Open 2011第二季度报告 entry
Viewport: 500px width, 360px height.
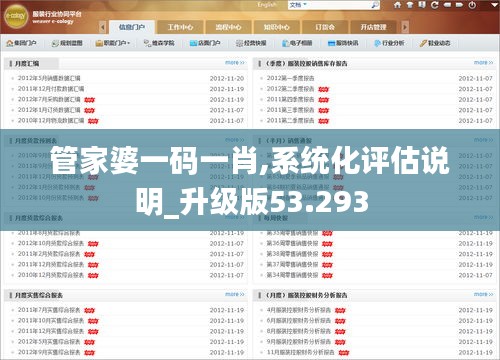coord(290,120)
